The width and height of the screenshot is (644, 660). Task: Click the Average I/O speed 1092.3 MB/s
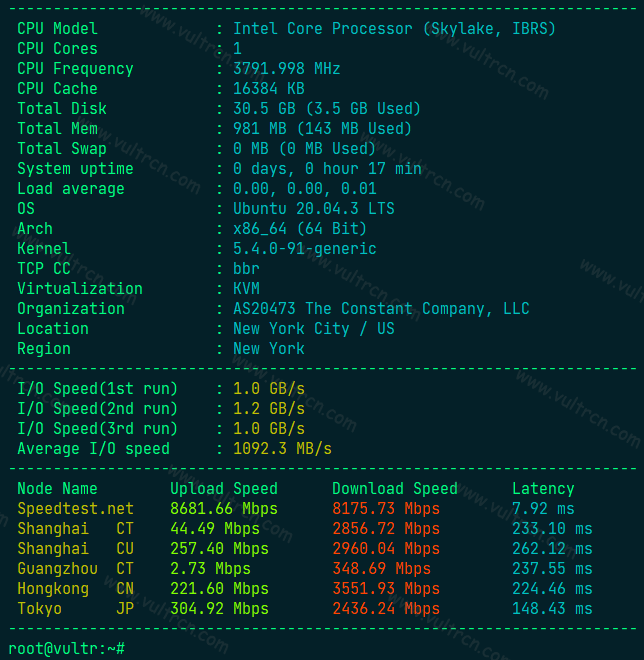[282, 449]
